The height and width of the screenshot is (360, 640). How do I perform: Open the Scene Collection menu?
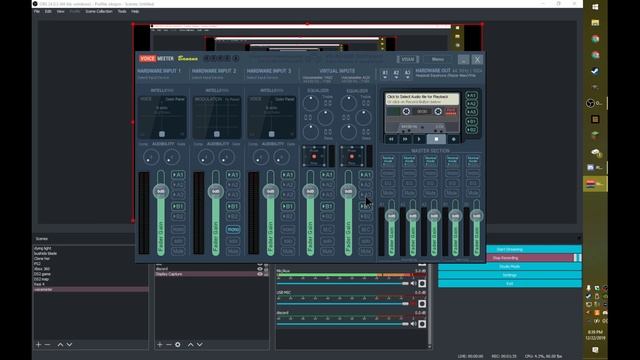[x=99, y=11]
